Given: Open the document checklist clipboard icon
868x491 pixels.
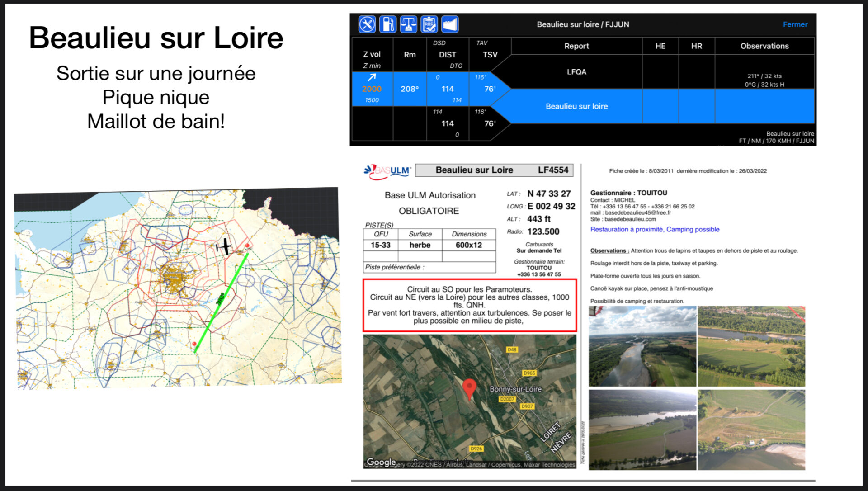Looking at the screenshot, I should (x=429, y=24).
